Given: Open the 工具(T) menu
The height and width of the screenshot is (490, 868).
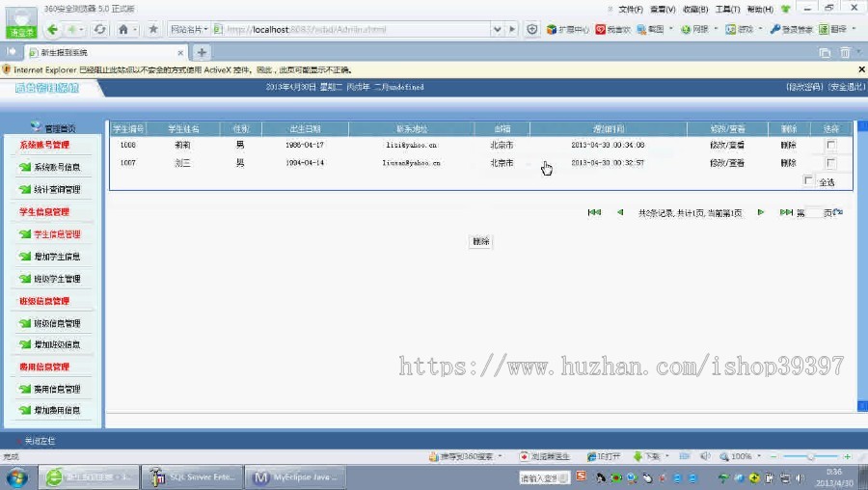Looking at the screenshot, I should (x=727, y=10).
